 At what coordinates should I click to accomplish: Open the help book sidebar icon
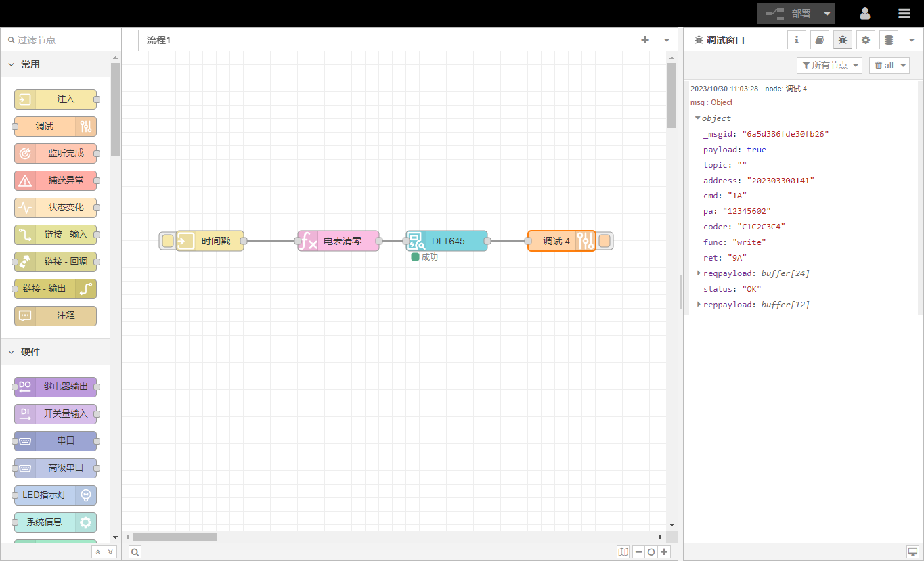[x=819, y=40]
